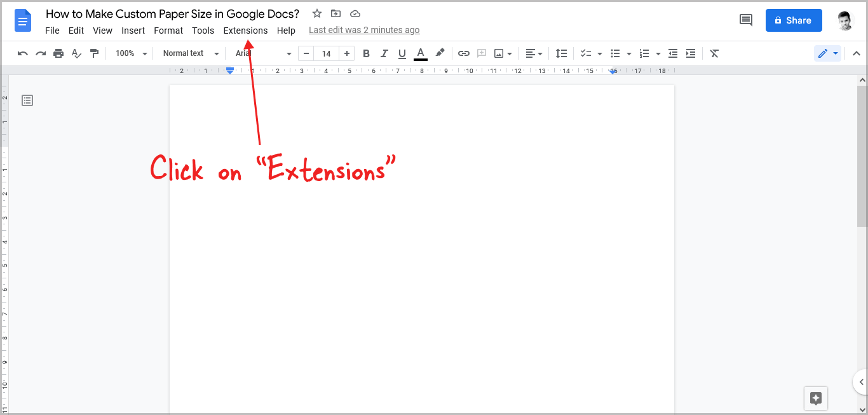Toggle bold formatting

coord(366,53)
